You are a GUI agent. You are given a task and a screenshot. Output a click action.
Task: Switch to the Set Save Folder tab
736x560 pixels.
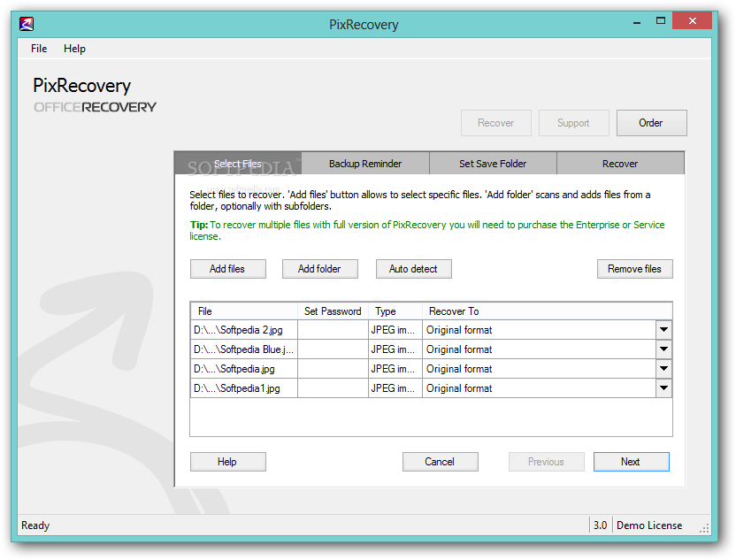point(493,164)
